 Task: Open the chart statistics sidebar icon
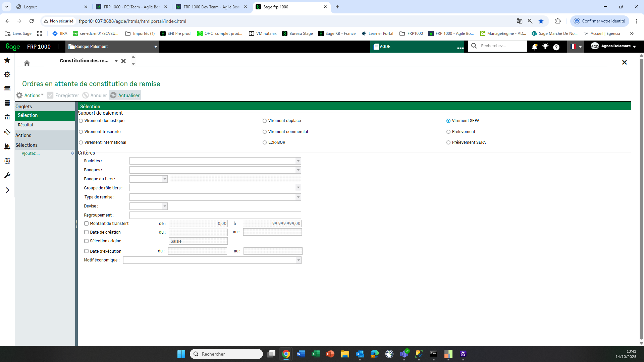[7, 146]
